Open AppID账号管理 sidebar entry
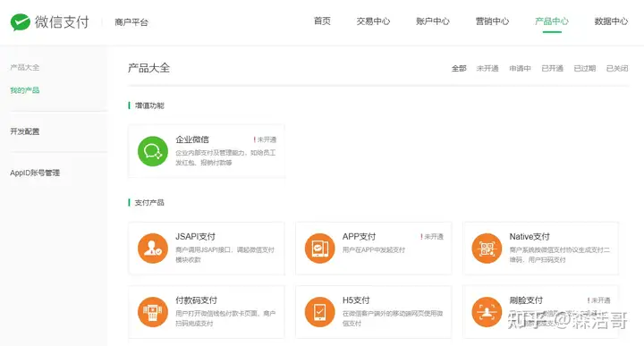The height and width of the screenshot is (346, 644). point(35,173)
